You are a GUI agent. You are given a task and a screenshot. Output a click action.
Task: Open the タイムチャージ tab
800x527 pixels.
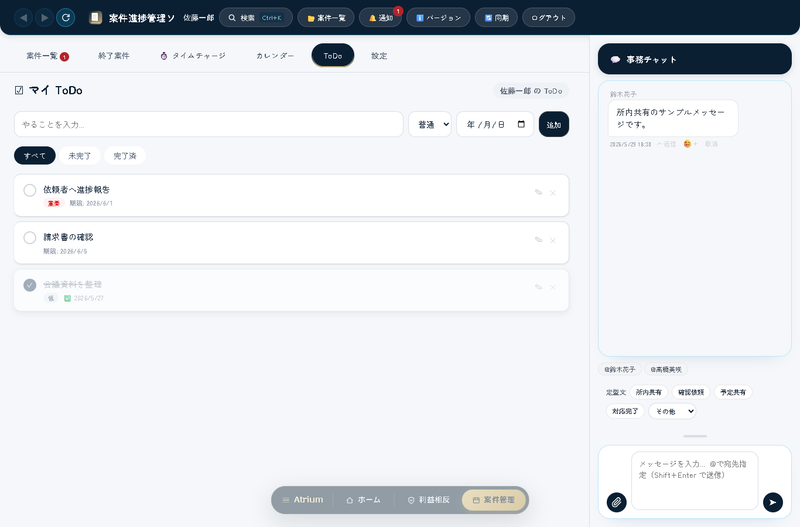[193, 56]
